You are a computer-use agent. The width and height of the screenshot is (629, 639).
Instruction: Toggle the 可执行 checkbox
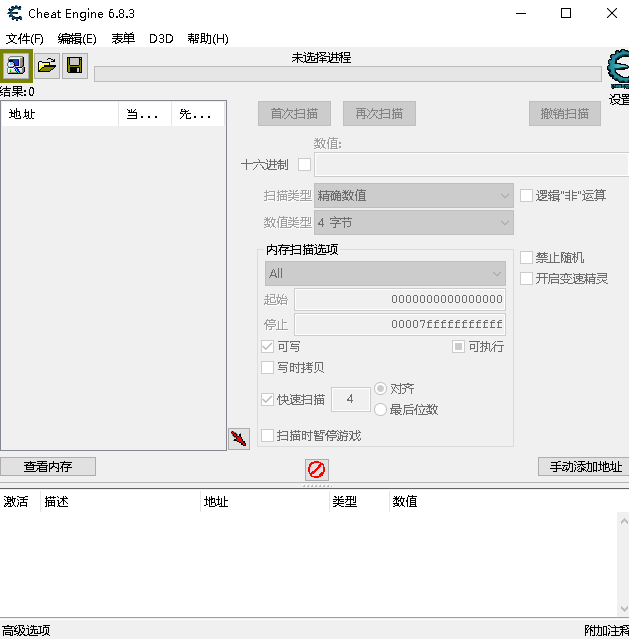click(458, 347)
